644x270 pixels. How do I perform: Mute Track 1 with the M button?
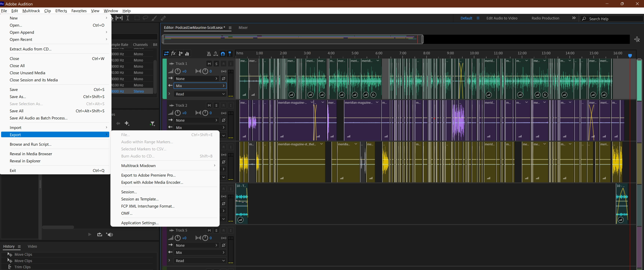(x=209, y=64)
